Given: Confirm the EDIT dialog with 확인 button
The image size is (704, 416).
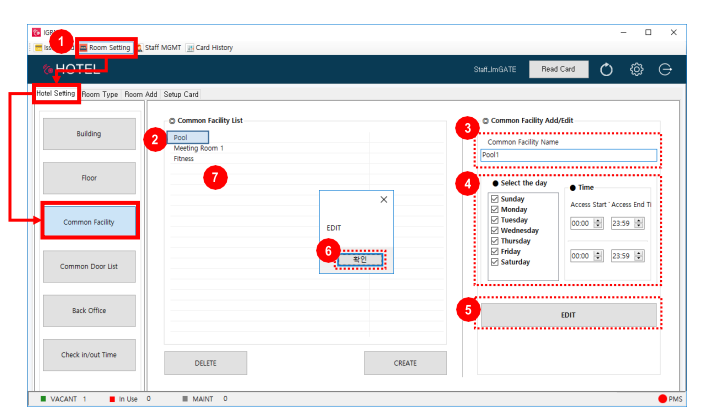Looking at the screenshot, I should click(360, 259).
